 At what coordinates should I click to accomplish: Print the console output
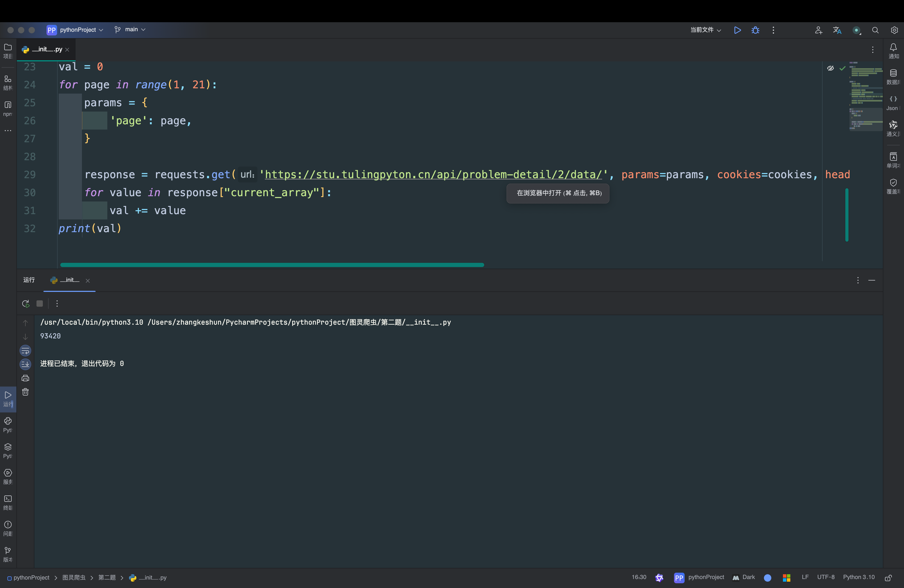25,378
